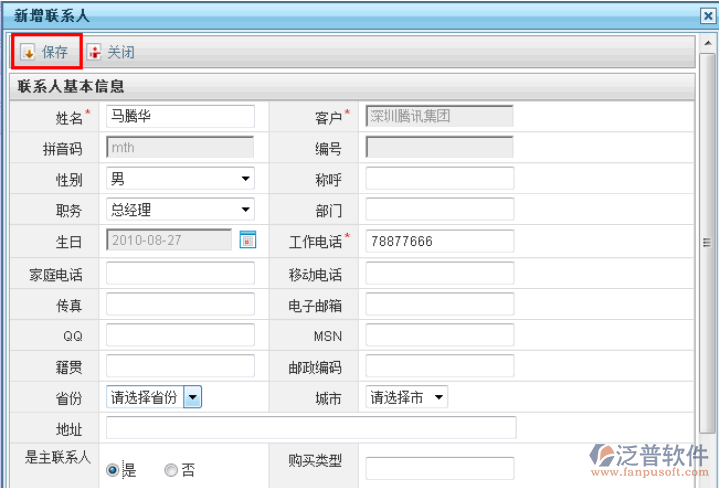Click the 工作电话 work phone field

439,241
